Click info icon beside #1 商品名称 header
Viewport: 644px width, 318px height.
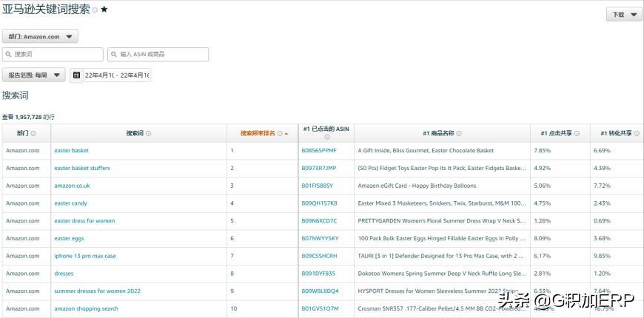[x=459, y=134]
